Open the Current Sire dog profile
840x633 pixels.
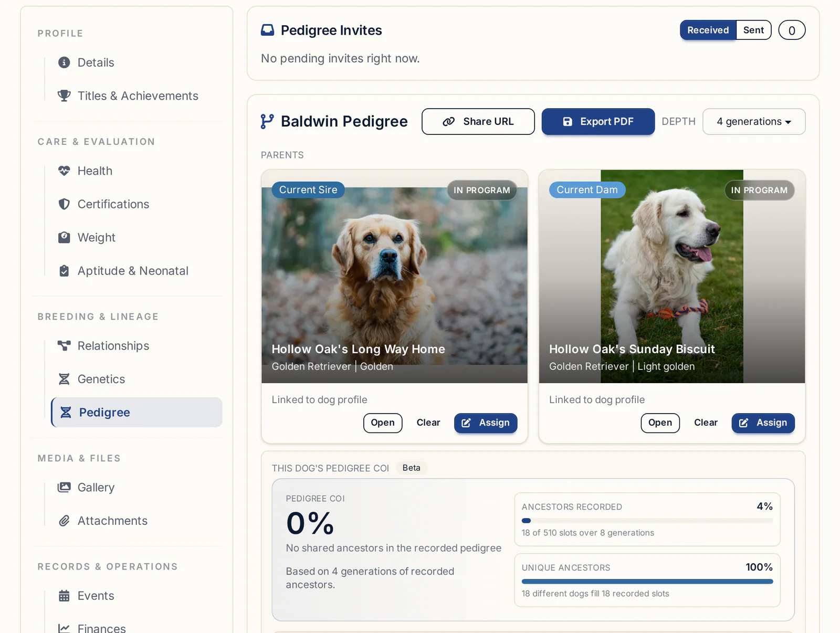point(383,423)
